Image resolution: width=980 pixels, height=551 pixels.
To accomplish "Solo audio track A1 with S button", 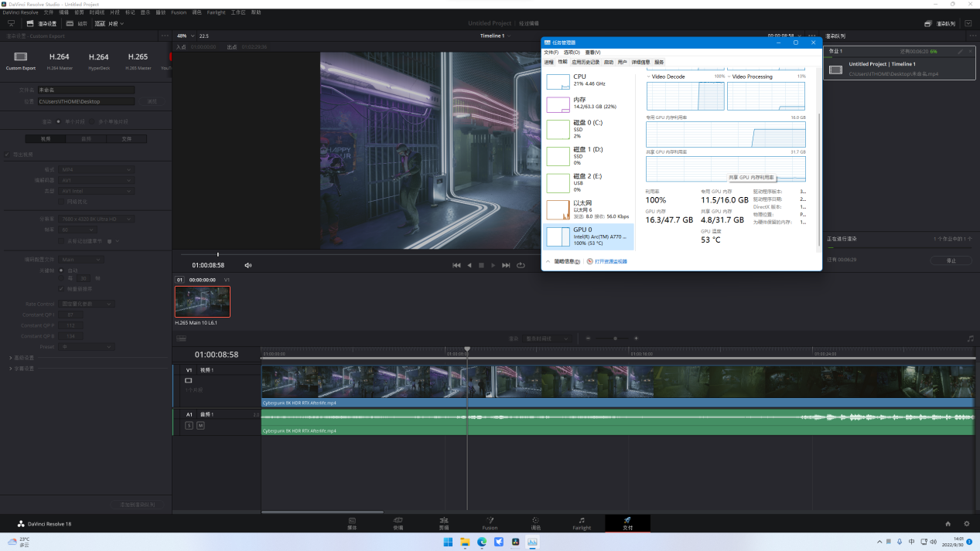I will [189, 426].
